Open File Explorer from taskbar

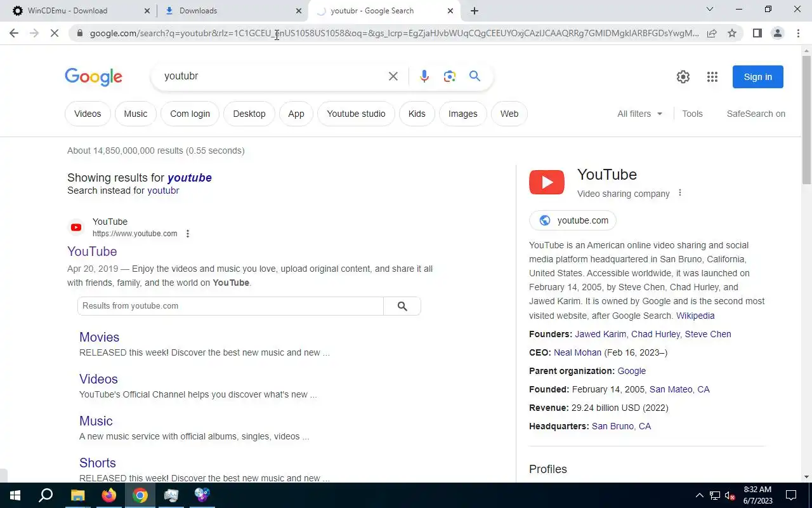click(77, 495)
